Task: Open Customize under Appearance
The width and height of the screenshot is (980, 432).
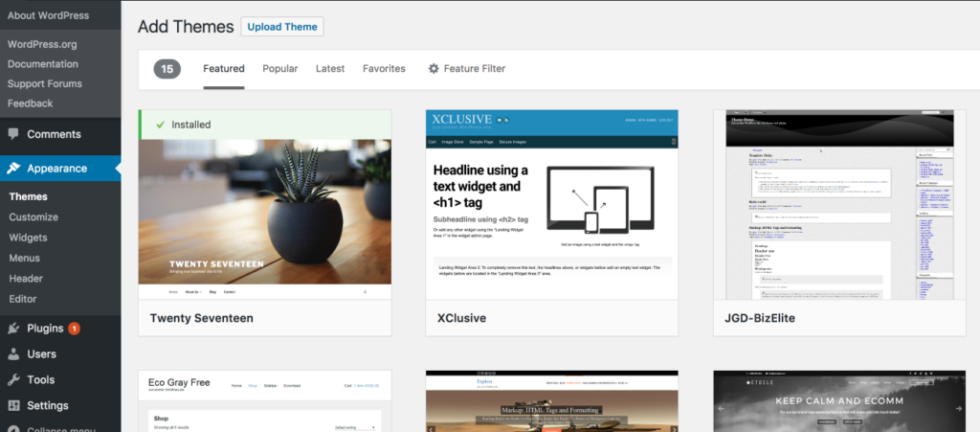Action: point(33,216)
